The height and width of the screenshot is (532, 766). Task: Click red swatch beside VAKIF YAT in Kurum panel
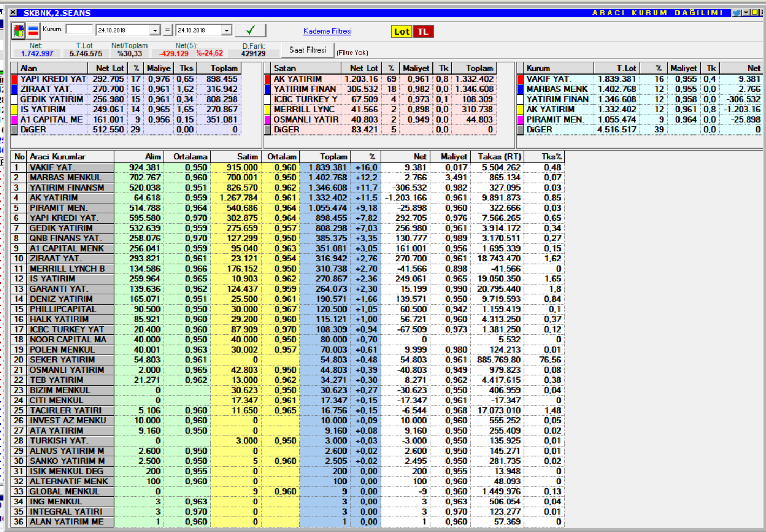coord(521,79)
